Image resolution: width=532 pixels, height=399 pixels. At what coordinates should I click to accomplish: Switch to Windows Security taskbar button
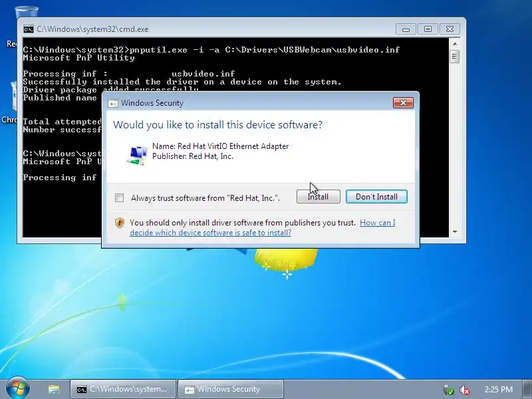(231, 389)
